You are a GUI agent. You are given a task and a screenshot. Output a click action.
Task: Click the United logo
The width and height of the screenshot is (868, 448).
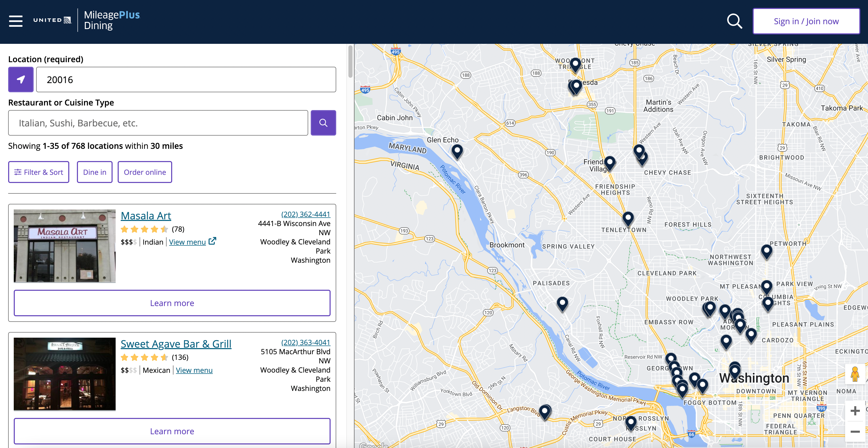(52, 20)
